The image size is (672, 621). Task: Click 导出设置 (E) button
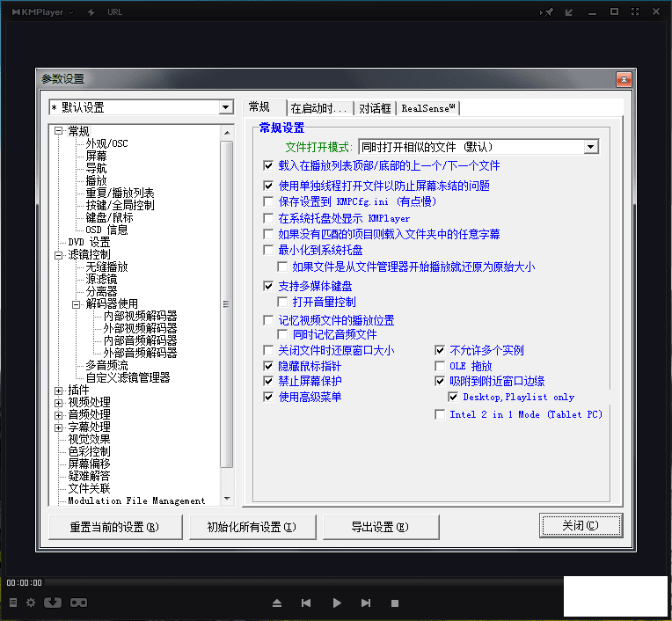[x=381, y=527]
